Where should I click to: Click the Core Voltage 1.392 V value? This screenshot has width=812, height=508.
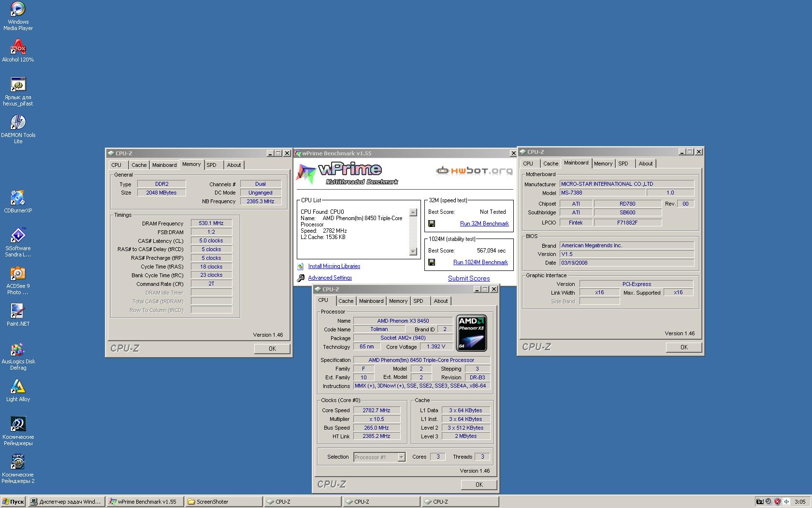436,346
